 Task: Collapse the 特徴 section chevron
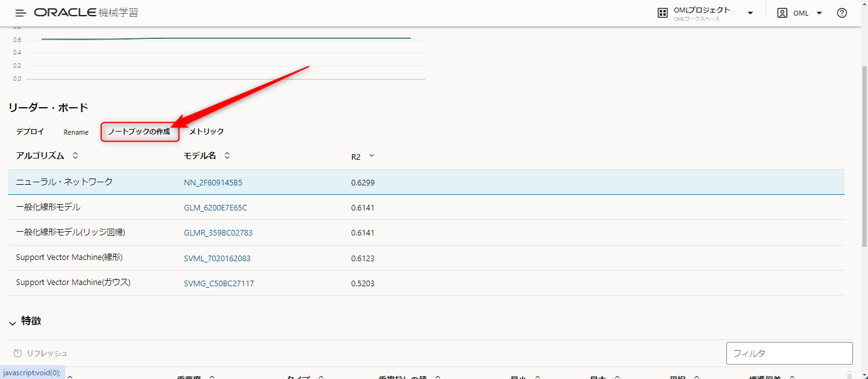[x=13, y=323]
